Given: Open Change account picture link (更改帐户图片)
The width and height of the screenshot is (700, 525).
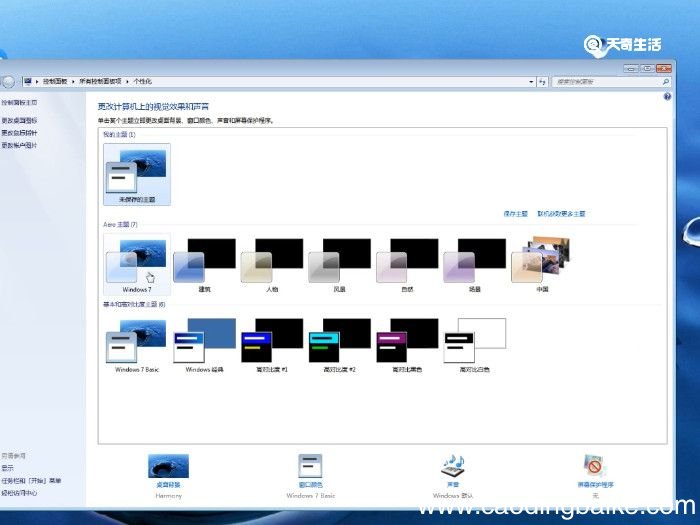Looking at the screenshot, I should point(19,146).
